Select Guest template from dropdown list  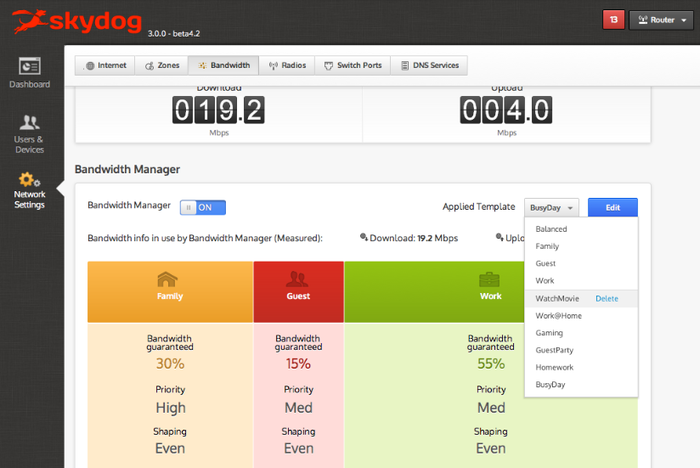point(581,263)
